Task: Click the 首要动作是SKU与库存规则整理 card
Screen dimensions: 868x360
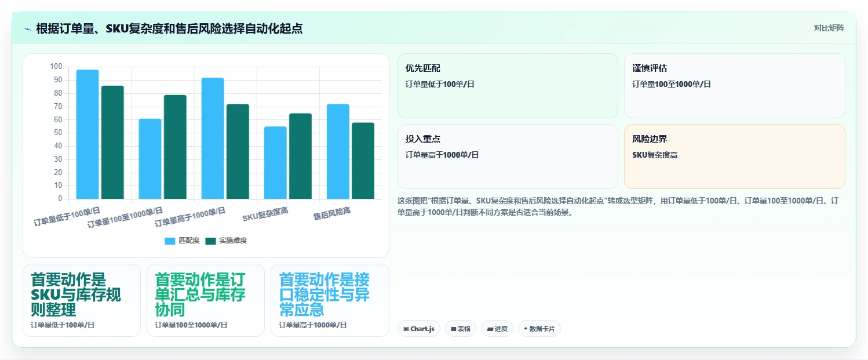Action: 82,300
